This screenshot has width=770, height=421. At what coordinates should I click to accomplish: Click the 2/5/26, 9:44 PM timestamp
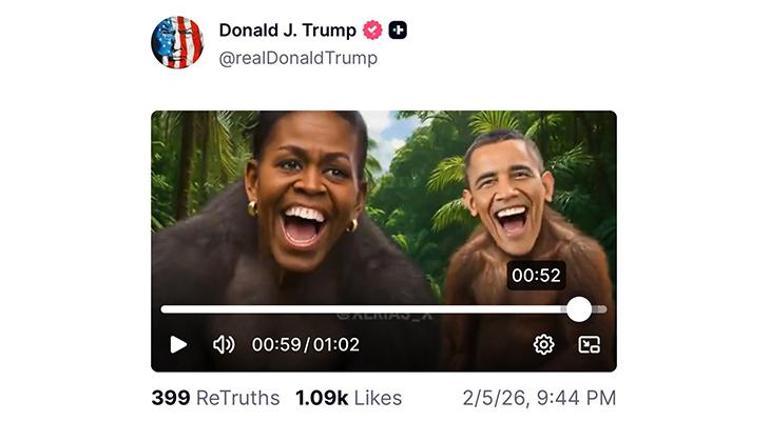538,397
